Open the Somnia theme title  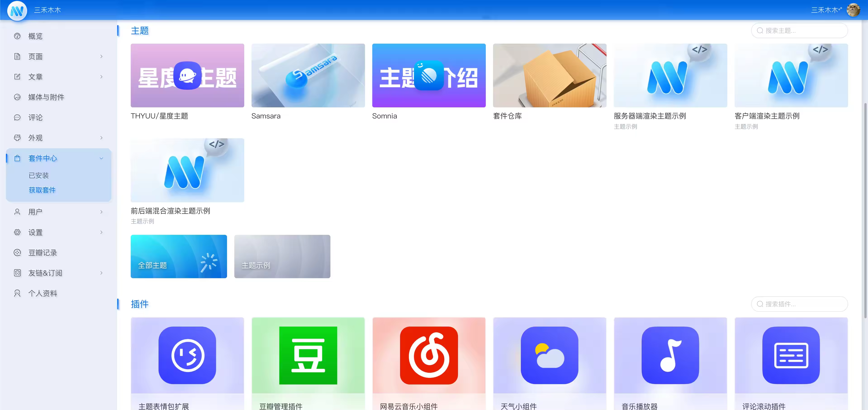[384, 116]
